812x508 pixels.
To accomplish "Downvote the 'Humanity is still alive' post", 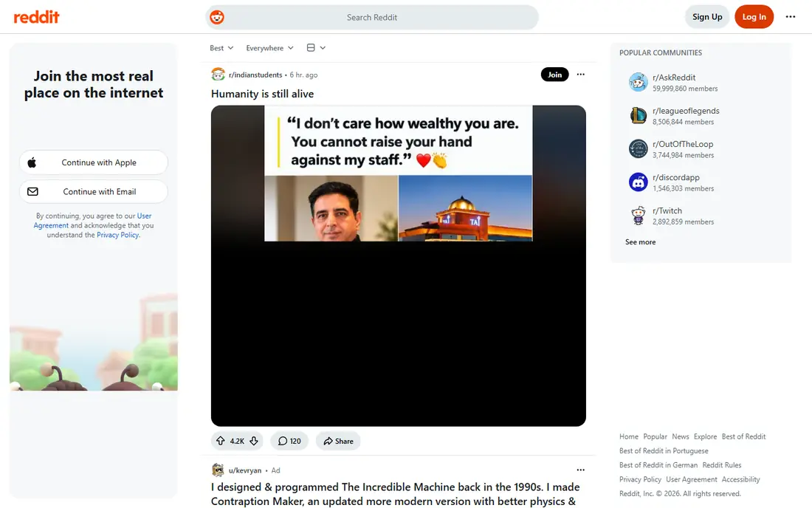I will [254, 441].
